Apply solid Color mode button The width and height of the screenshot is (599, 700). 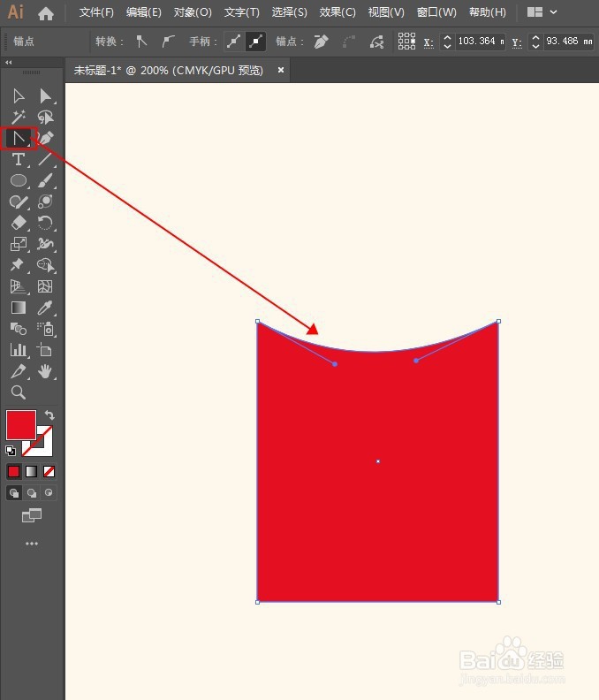[14, 471]
